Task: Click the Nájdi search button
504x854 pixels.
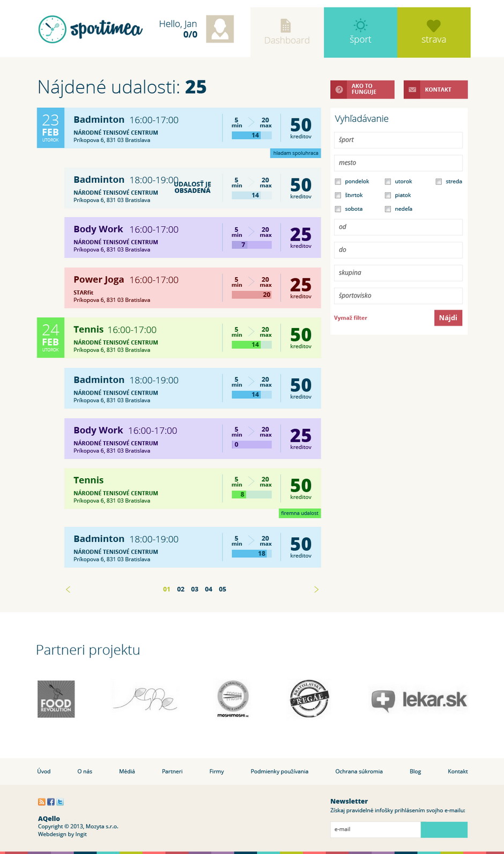Action: (448, 318)
